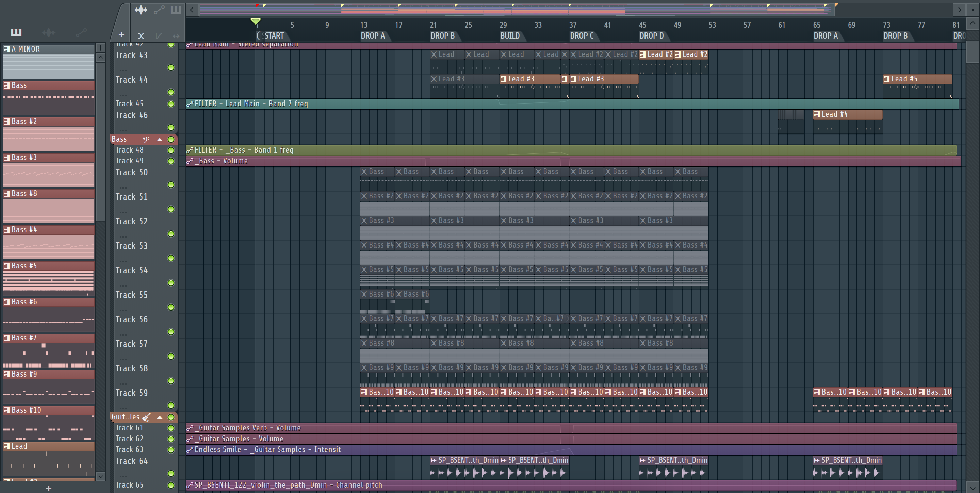Screen dimensions: 980x493
Task: Click the picker panel piano patterns icon
Action: (16, 33)
